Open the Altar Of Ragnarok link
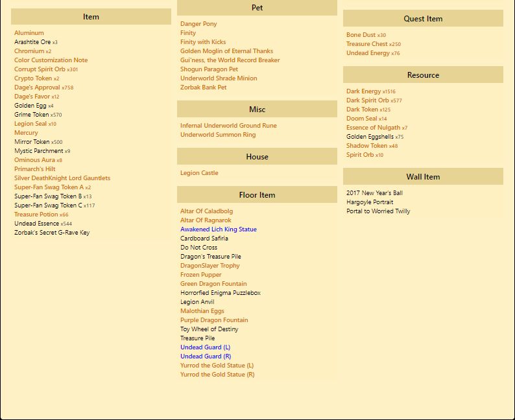This screenshot has width=515, height=420. click(206, 220)
